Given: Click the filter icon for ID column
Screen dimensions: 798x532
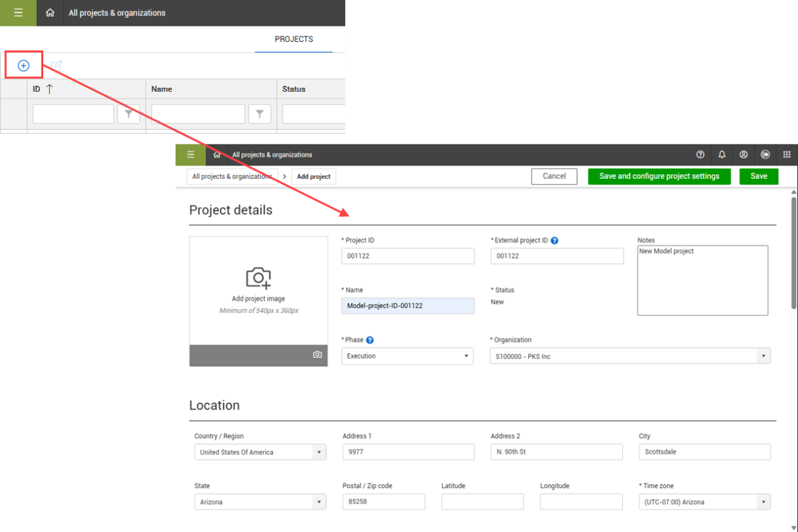Looking at the screenshot, I should [128, 114].
